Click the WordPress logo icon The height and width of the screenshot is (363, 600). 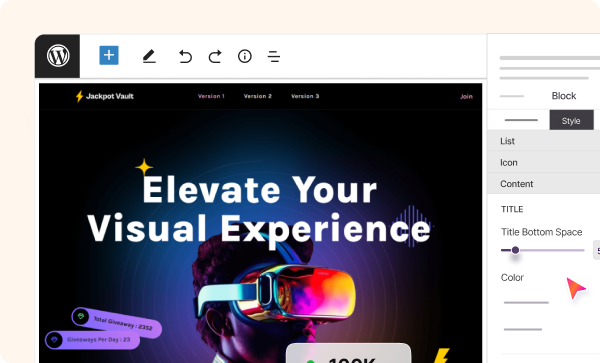58,56
